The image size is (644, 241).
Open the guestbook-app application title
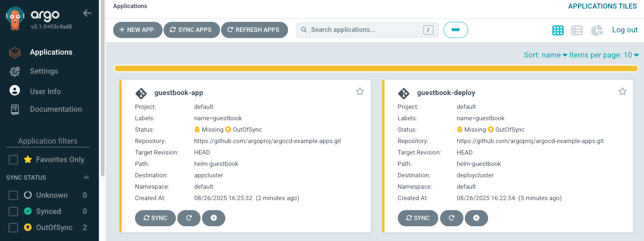coord(179,93)
